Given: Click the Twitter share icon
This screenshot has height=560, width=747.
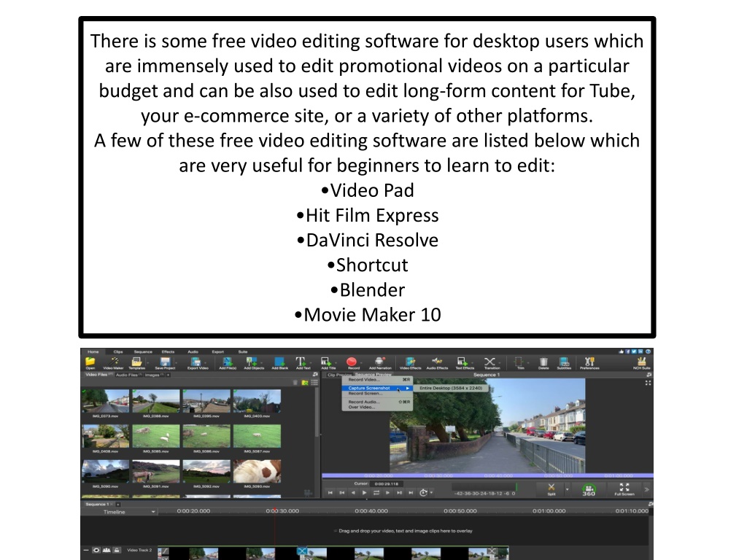Looking at the screenshot, I should [x=634, y=351].
